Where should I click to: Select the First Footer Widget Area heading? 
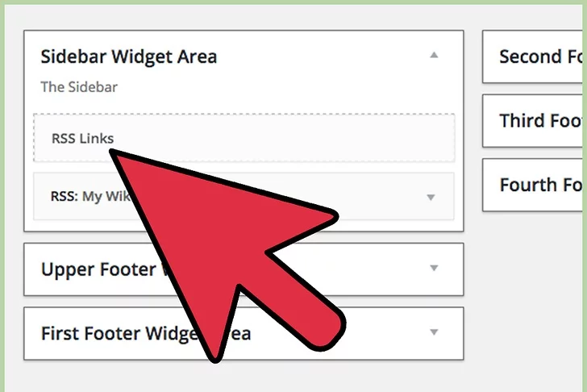tap(146, 334)
